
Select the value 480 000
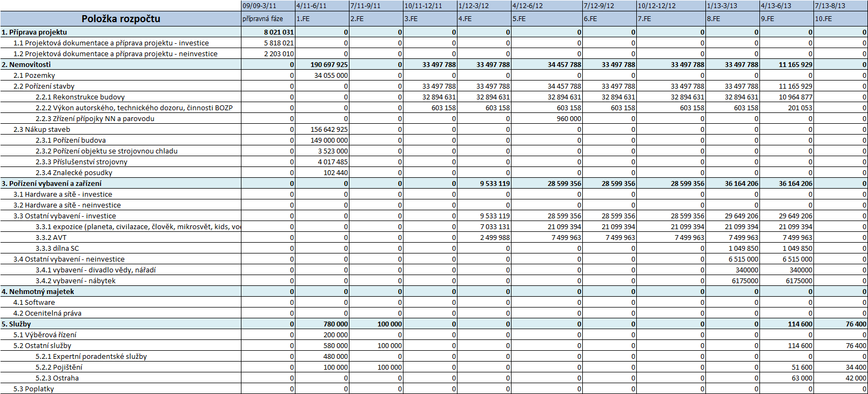335,356
